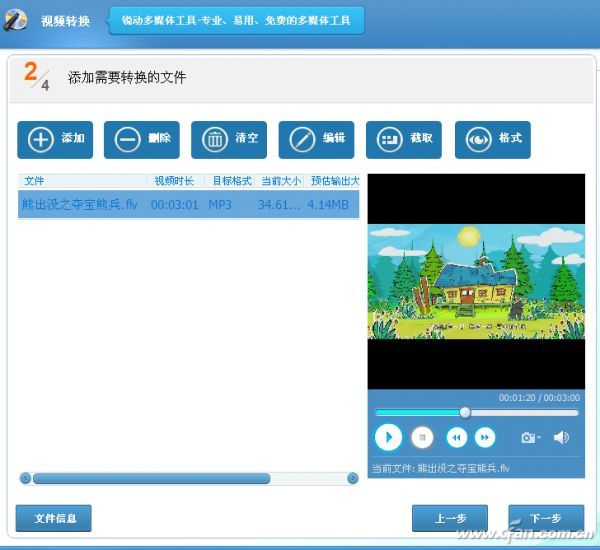The height and width of the screenshot is (550, 600).
Task: Rewind the preview video
Action: point(457,437)
